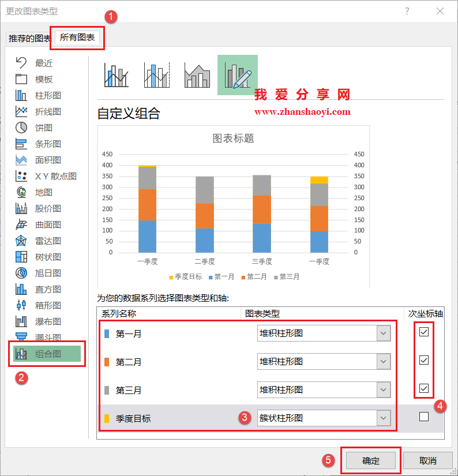
Task: Open chart type dropdown for 第二月
Action: 384,362
